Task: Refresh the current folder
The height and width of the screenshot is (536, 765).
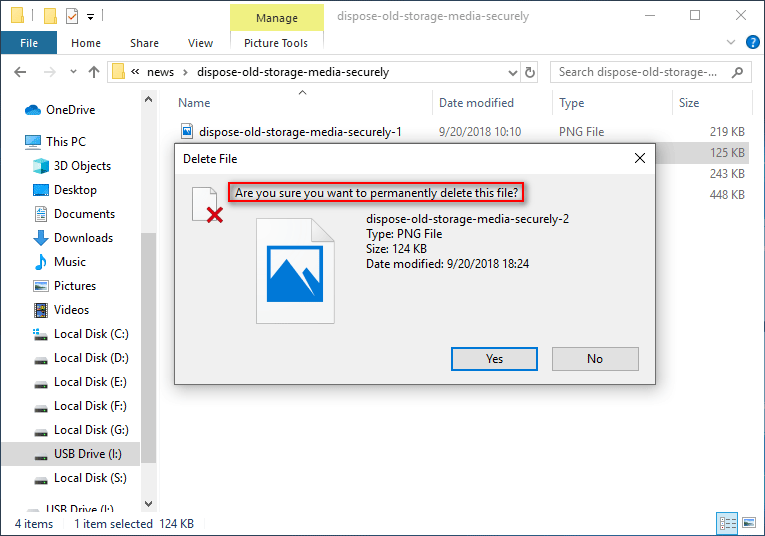Action: tap(529, 73)
